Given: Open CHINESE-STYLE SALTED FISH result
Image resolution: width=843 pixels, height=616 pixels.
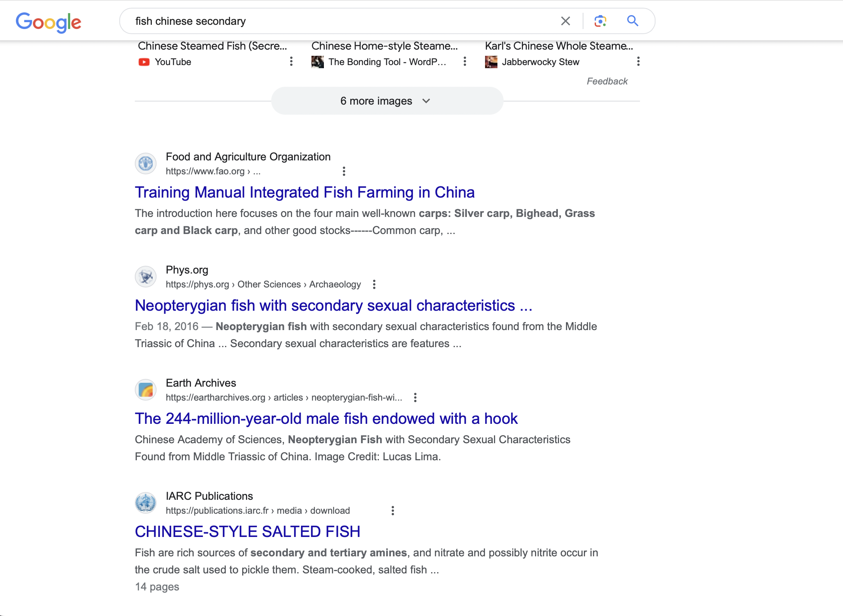Looking at the screenshot, I should click(247, 532).
